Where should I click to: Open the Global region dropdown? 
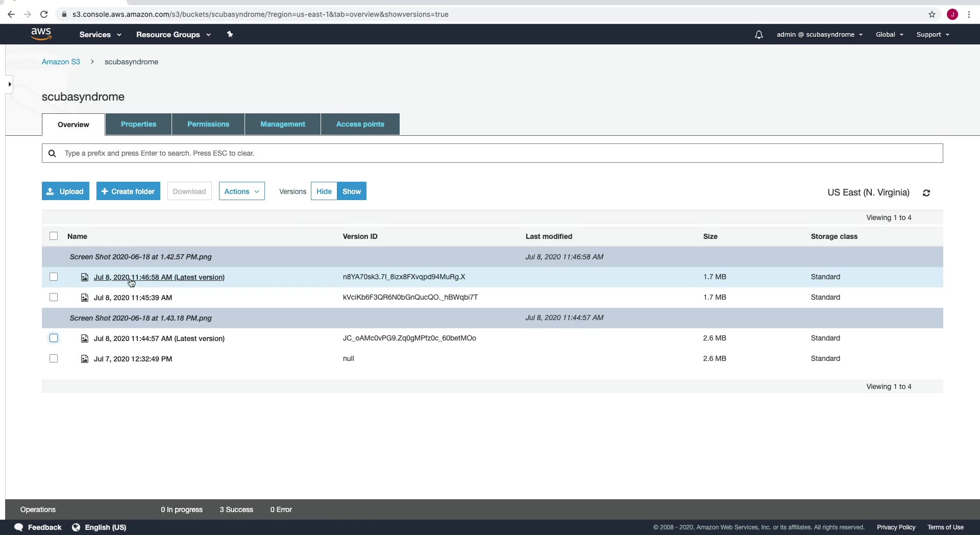(x=890, y=35)
